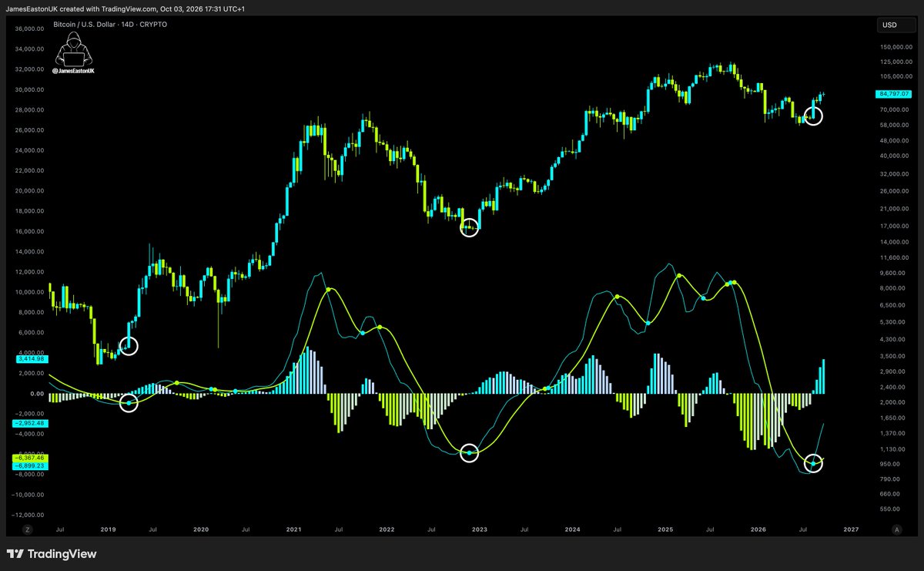Image resolution: width=924 pixels, height=571 pixels.
Task: Click the 84,797.07 current price label
Action: [x=893, y=94]
